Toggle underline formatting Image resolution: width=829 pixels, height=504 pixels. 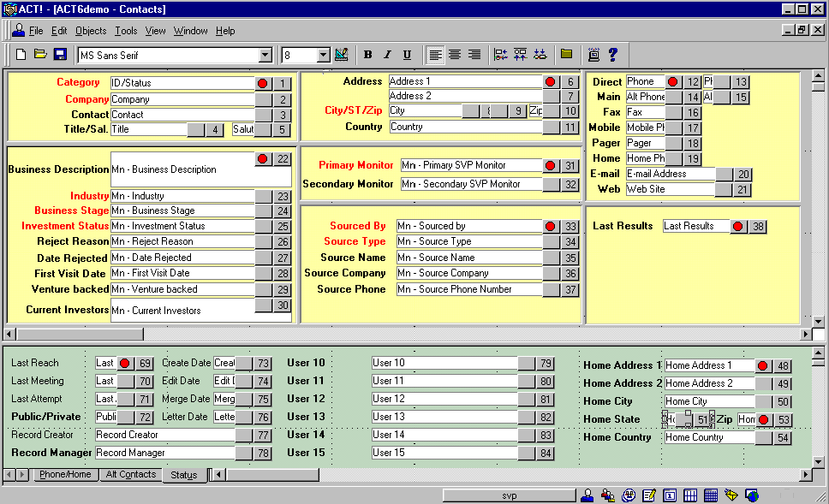tap(407, 55)
